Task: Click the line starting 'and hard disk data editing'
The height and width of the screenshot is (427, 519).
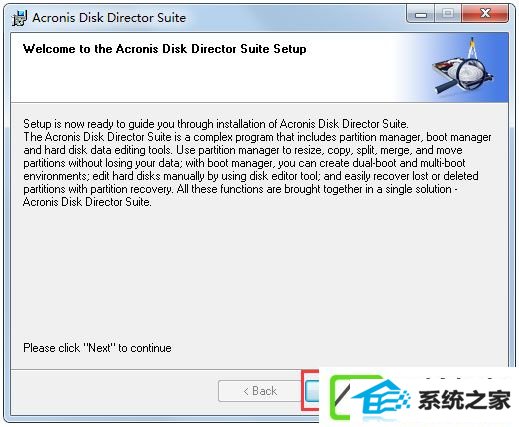Action: pyautogui.click(x=243, y=150)
